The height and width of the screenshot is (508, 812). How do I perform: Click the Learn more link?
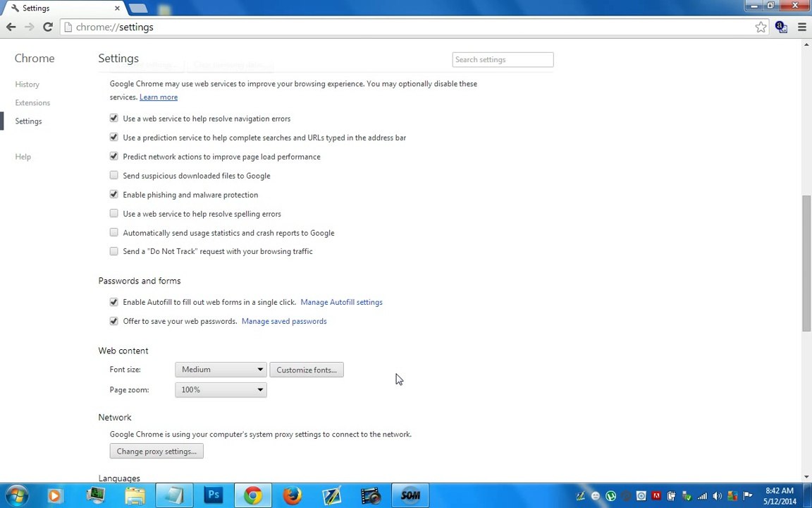pyautogui.click(x=159, y=97)
